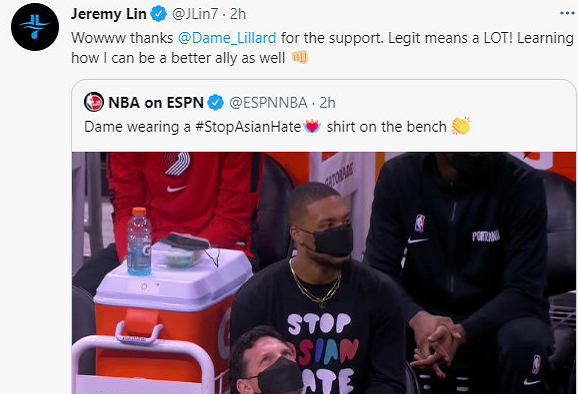Viewport: 578px width, 394px height.
Task: Follow the #StopAsianHate hashtag
Action: point(248,127)
